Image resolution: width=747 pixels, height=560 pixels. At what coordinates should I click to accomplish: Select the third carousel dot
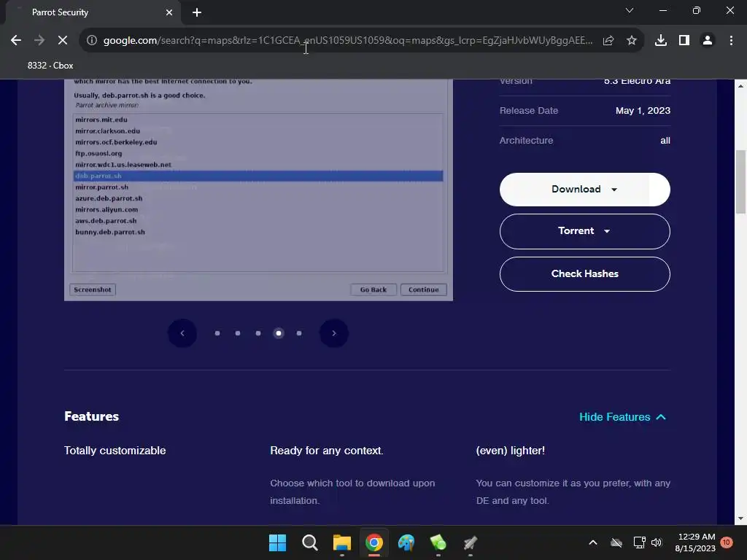tap(258, 333)
